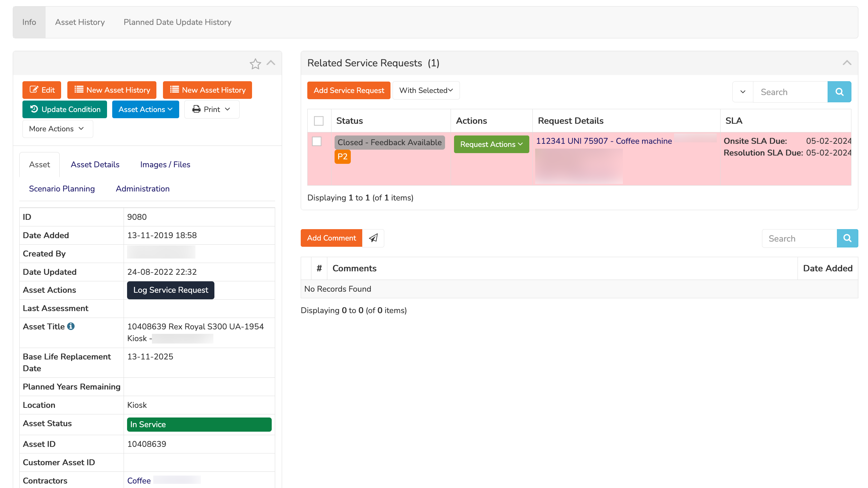Open the With Selected dropdown
The image size is (868, 488).
pos(426,90)
